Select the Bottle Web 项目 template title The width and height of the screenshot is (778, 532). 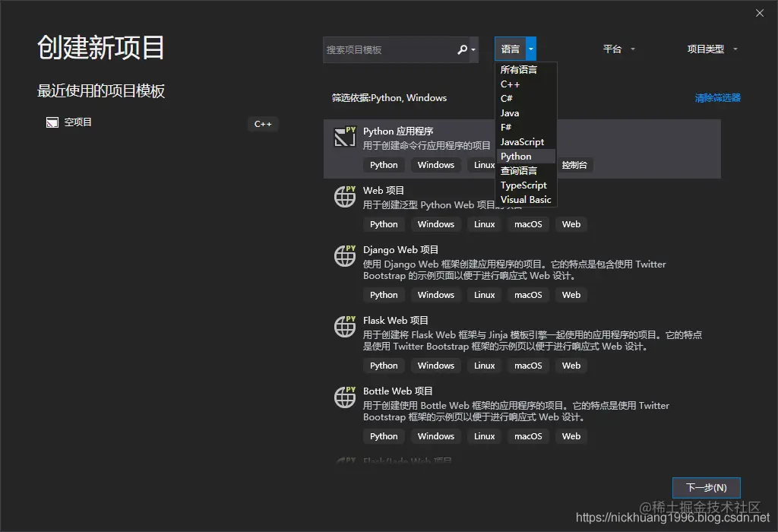click(397, 391)
